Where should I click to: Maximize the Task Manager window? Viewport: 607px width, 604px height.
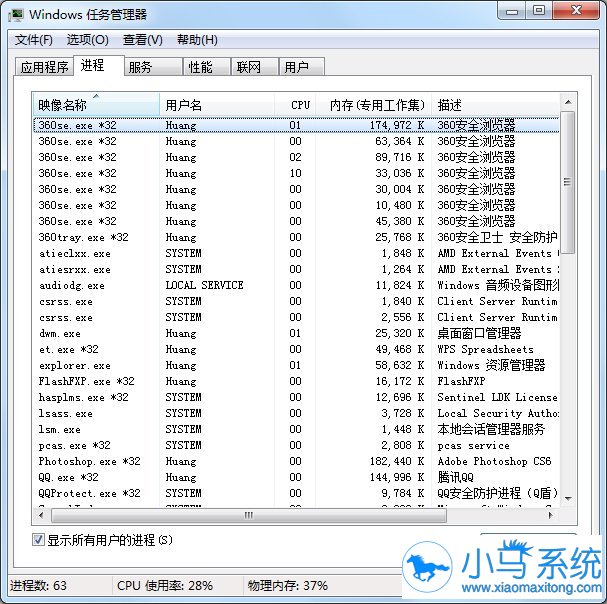click(x=539, y=11)
